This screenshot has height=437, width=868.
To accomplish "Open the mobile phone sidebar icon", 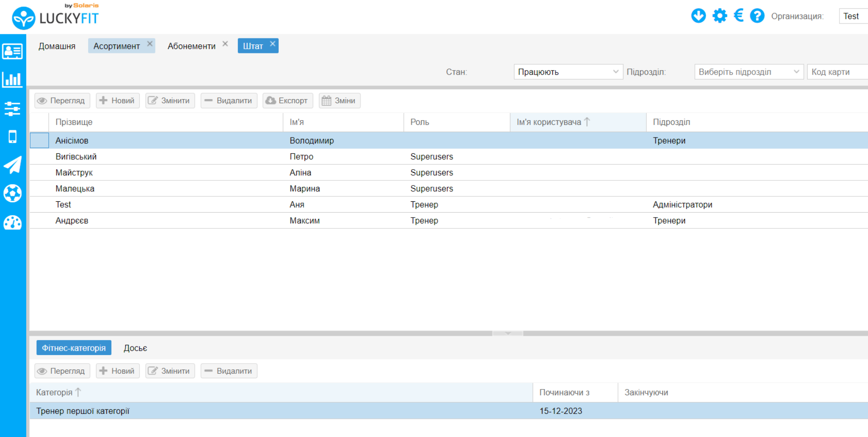I will click(12, 137).
